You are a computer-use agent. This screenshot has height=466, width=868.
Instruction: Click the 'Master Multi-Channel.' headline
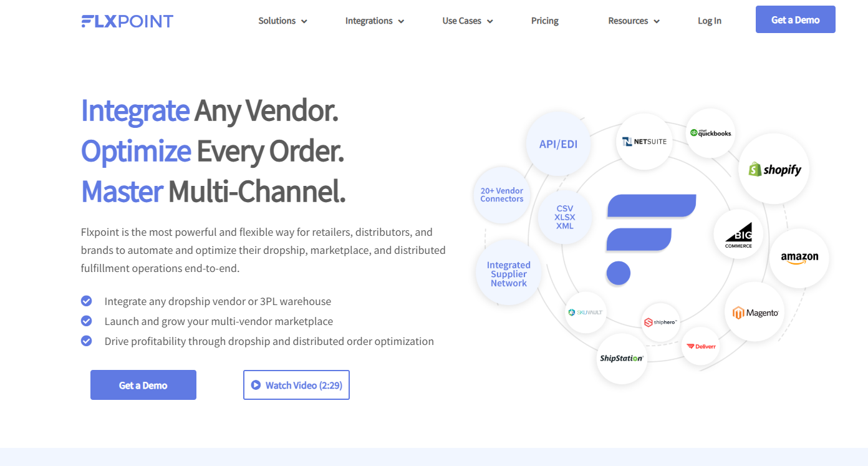click(x=213, y=191)
